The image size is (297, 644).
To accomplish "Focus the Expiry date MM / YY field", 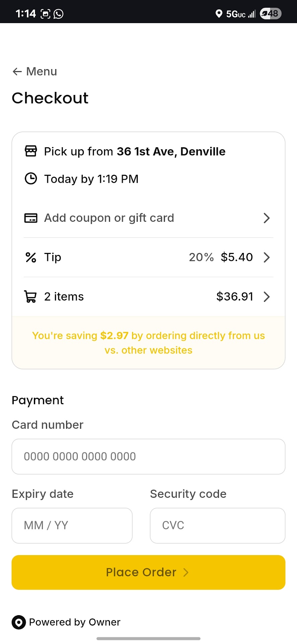I will 72,526.
